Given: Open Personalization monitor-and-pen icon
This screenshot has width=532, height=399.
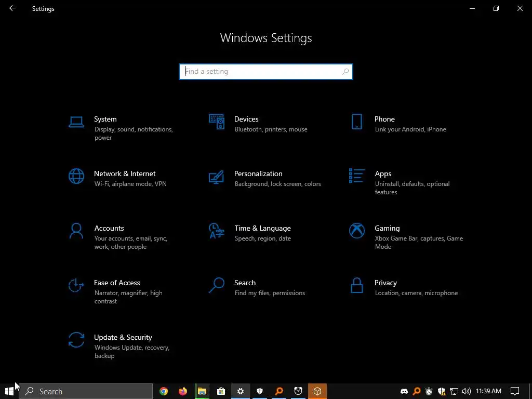Looking at the screenshot, I should [x=217, y=177].
